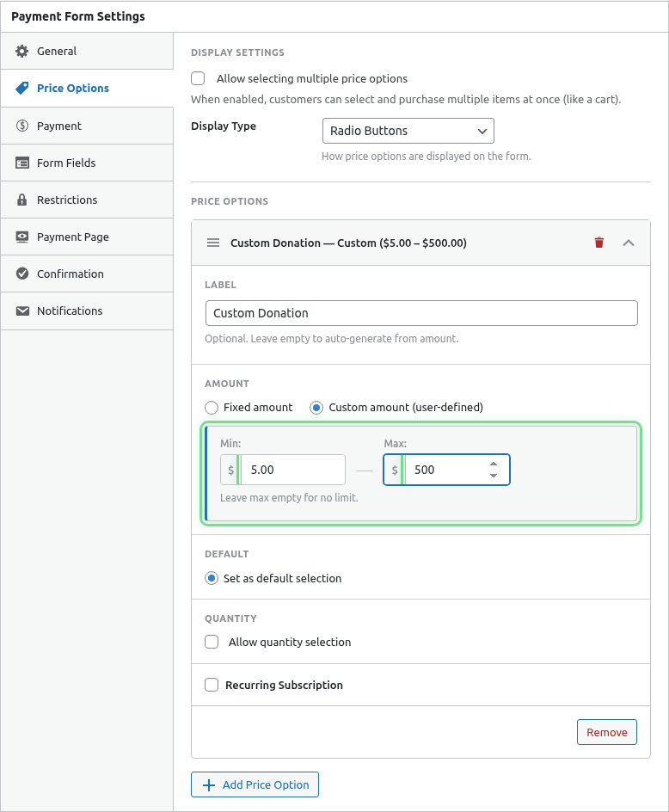
Task: Click the Form Fields icon
Action: [x=21, y=163]
